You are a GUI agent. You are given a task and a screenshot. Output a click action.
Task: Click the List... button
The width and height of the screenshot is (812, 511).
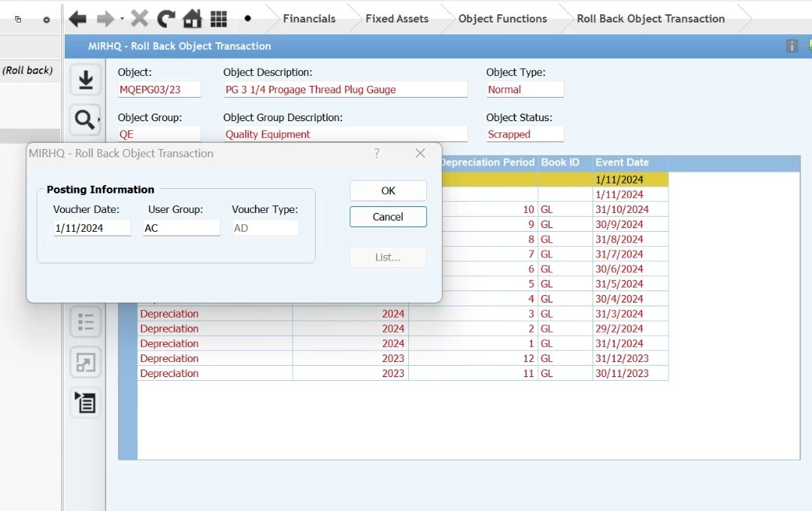pos(389,257)
